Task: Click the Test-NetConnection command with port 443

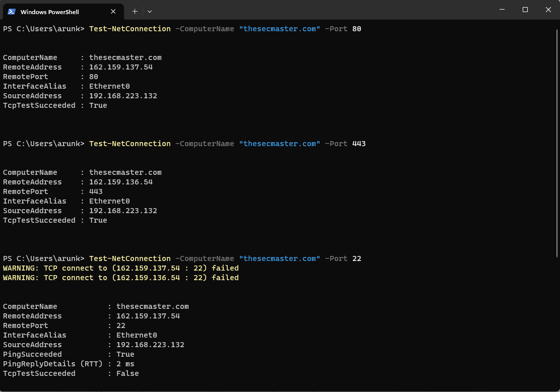Action: click(227, 144)
